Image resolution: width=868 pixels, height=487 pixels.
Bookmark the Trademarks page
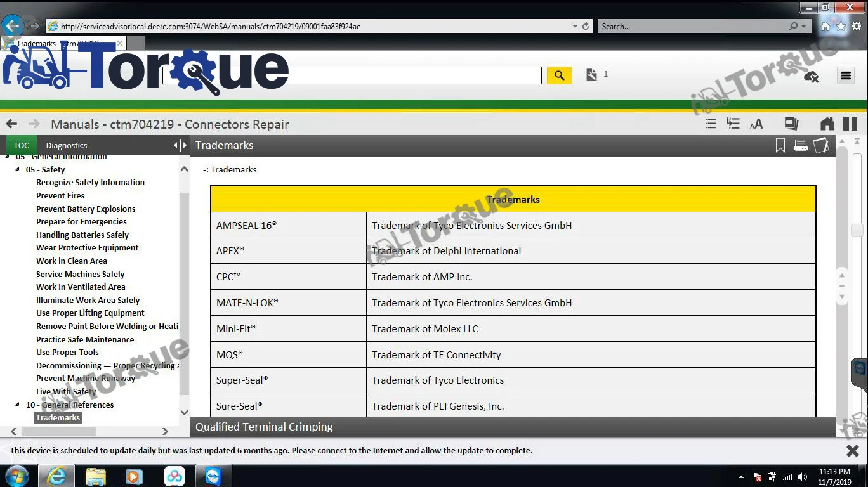pyautogui.click(x=780, y=146)
